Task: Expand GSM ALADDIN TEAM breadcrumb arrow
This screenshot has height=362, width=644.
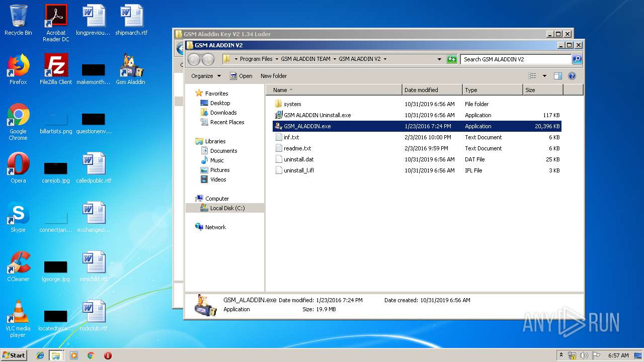Action: pyautogui.click(x=334, y=59)
